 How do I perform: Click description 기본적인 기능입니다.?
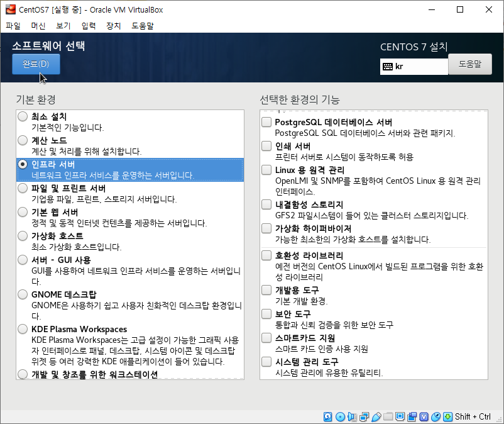tap(68, 128)
